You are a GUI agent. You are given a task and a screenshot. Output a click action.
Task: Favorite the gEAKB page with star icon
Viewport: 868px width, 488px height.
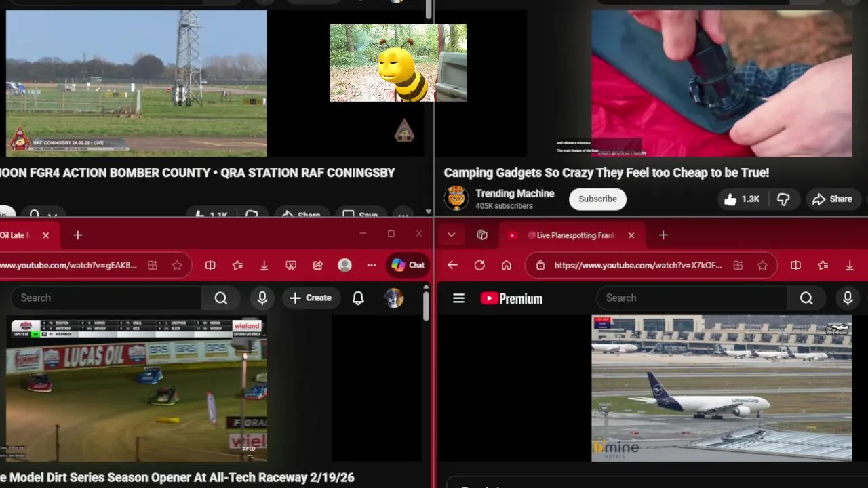pyautogui.click(x=177, y=266)
